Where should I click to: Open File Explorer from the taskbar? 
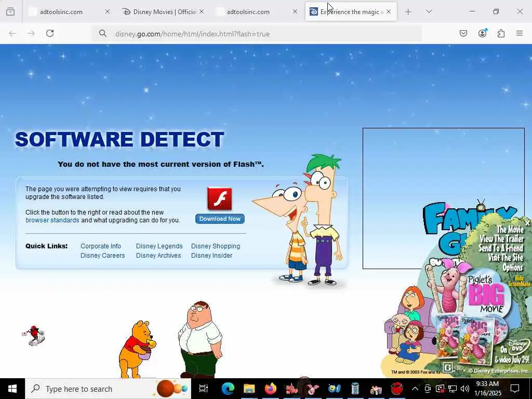249,389
